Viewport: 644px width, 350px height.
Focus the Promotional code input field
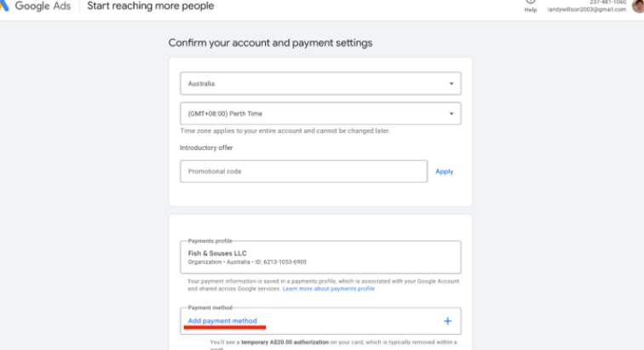[x=303, y=171]
